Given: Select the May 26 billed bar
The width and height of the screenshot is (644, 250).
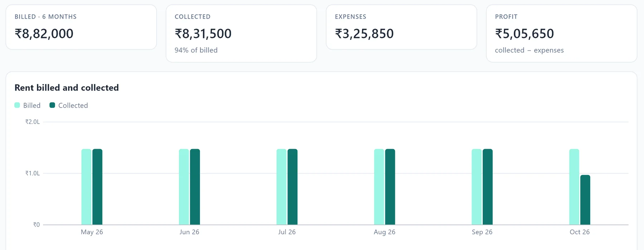Looking at the screenshot, I should click(x=86, y=187).
